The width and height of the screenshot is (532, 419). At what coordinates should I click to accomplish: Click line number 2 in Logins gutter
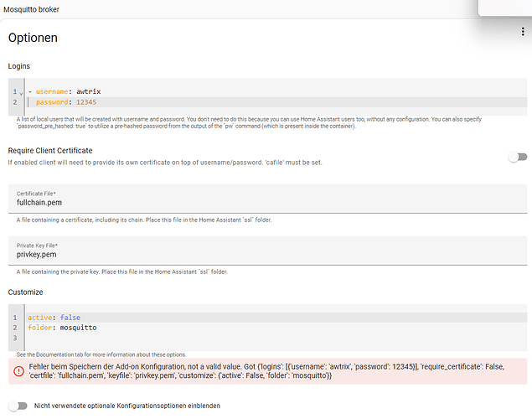click(x=14, y=102)
